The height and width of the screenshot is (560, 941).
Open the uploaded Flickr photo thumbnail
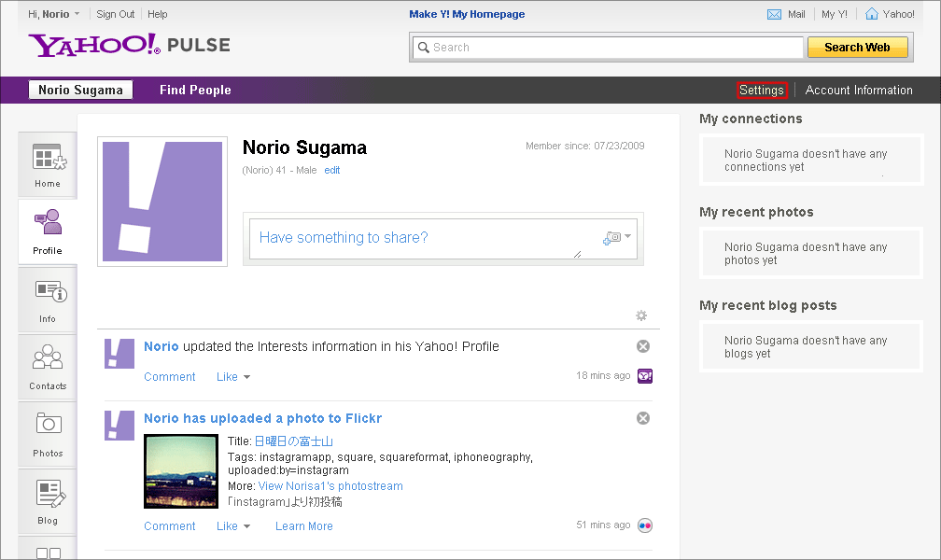click(181, 471)
